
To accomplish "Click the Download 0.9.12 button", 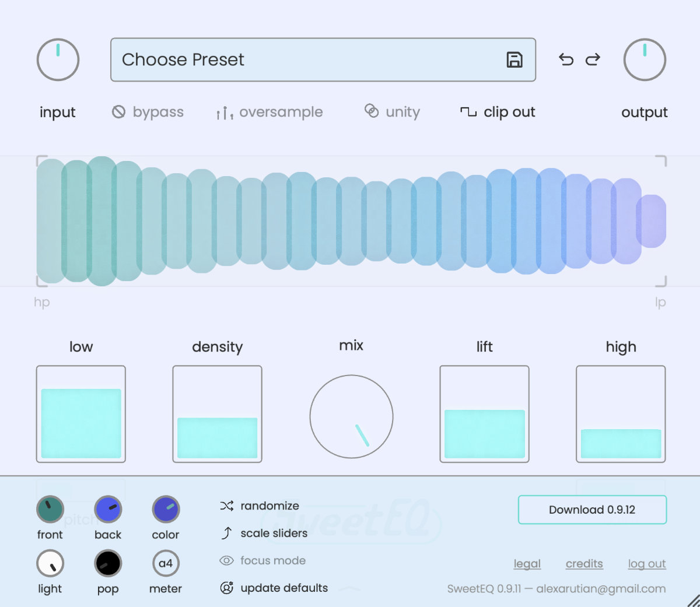I will [592, 510].
